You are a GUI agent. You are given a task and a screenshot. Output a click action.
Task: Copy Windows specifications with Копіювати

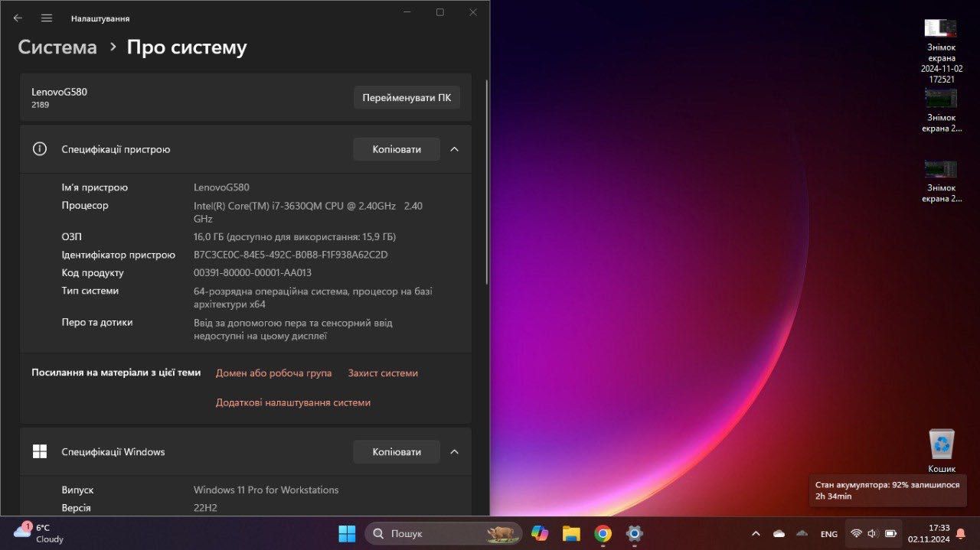click(397, 451)
